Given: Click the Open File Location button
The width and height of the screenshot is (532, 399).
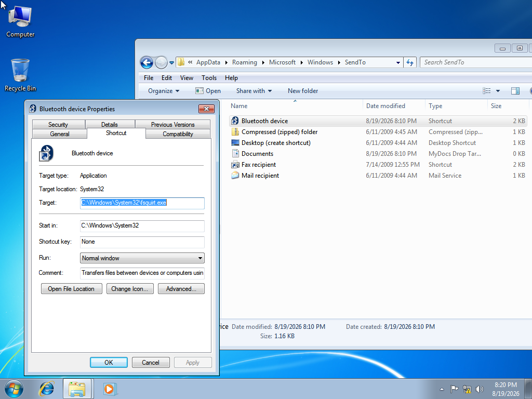Looking at the screenshot, I should tap(71, 289).
